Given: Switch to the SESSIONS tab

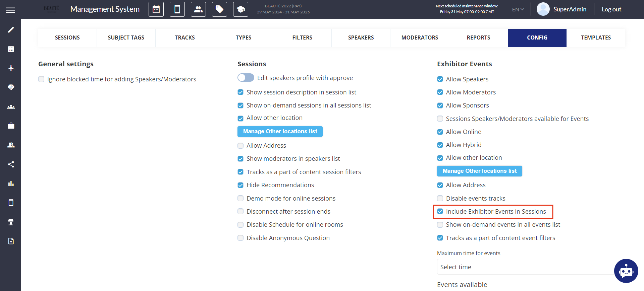Looking at the screenshot, I should pos(67,38).
